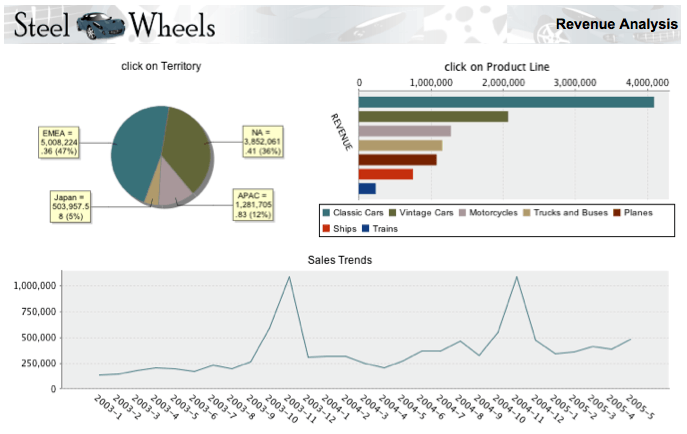Click the red Ships revenue bar
The image size is (687, 434).
click(386, 174)
